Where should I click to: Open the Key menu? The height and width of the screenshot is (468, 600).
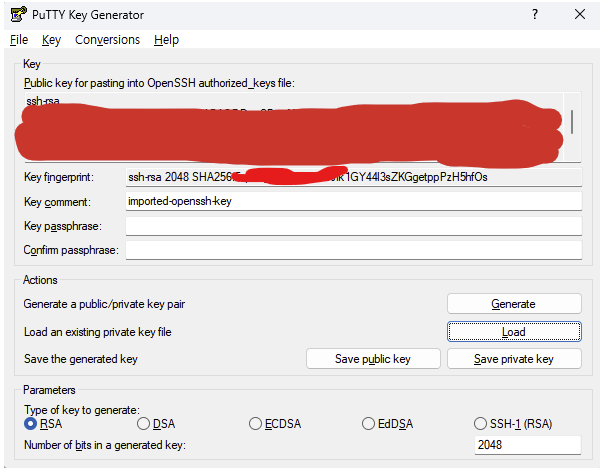[51, 40]
